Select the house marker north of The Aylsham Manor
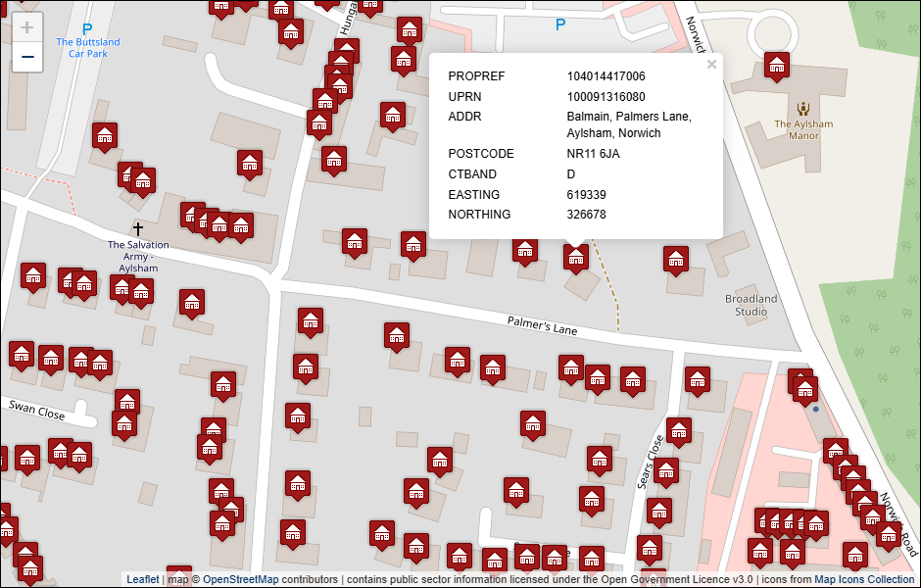This screenshot has width=921, height=588. coord(777,66)
